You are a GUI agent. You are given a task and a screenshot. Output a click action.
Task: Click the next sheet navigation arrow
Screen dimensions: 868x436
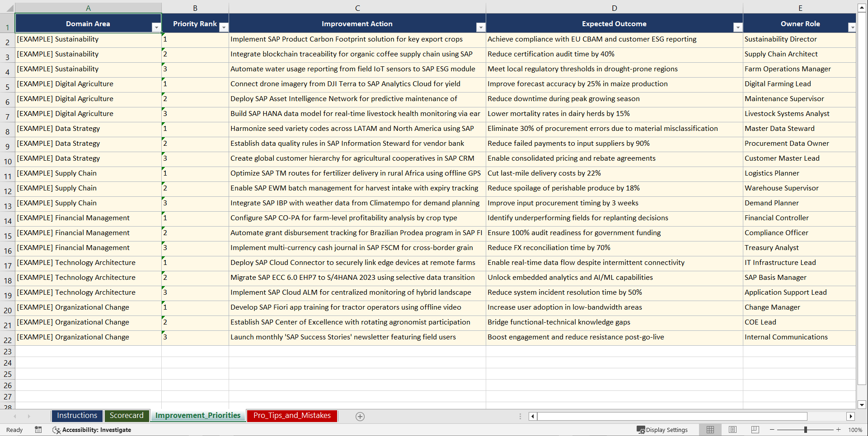click(x=28, y=416)
